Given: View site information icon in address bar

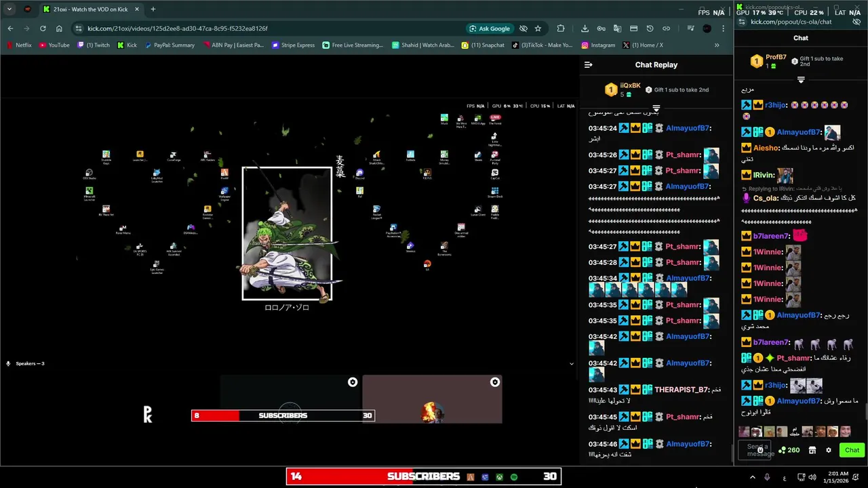Looking at the screenshot, I should [79, 28].
